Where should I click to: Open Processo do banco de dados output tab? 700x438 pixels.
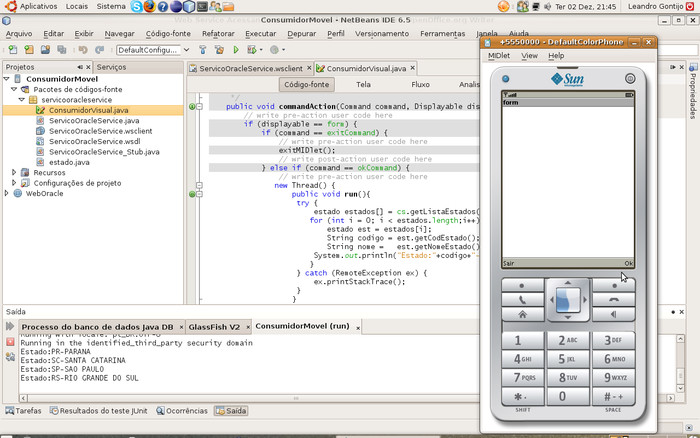pos(97,327)
